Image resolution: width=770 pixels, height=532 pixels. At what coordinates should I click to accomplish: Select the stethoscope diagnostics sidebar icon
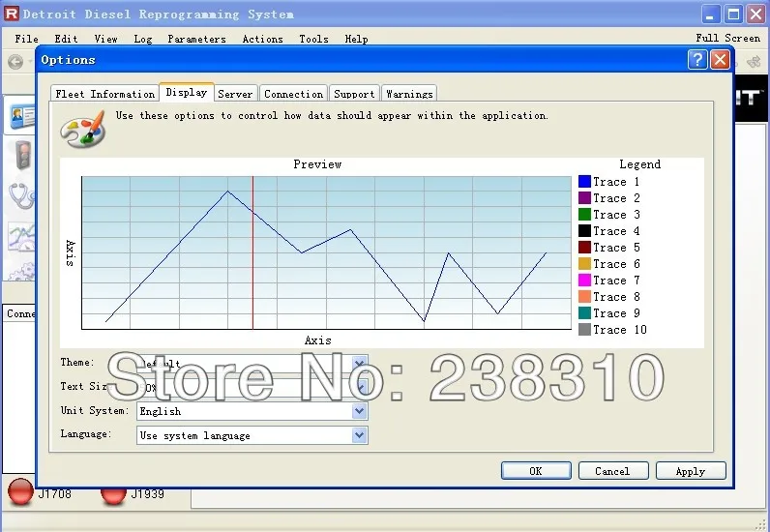[19, 195]
